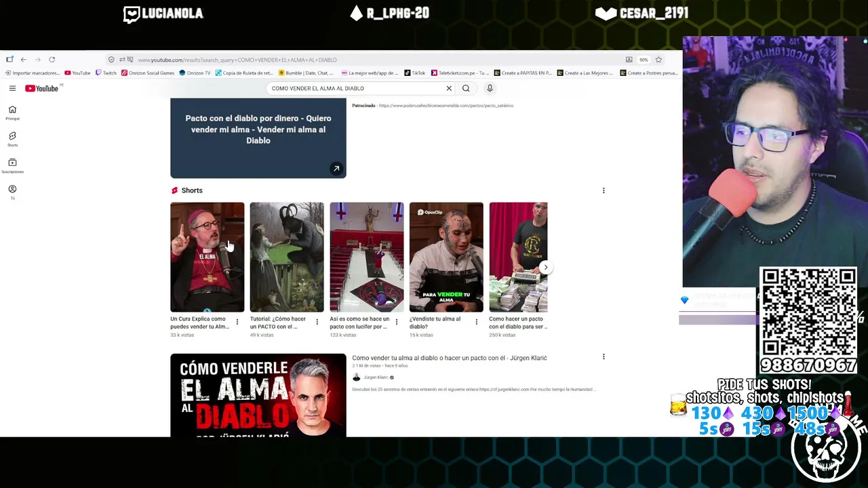Viewport: 868px width, 488px height.
Task: Open options menu for Jürgen Klarić video
Action: [x=604, y=357]
